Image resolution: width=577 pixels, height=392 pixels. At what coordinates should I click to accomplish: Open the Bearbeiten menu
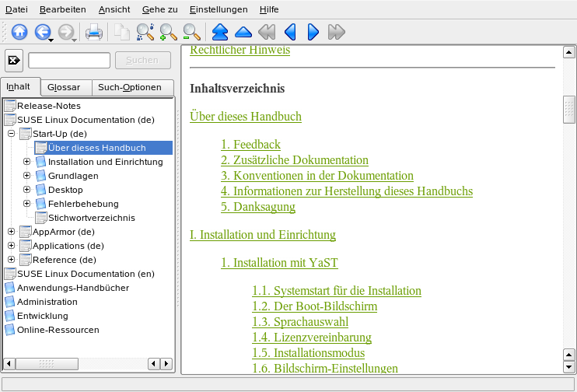pyautogui.click(x=62, y=9)
